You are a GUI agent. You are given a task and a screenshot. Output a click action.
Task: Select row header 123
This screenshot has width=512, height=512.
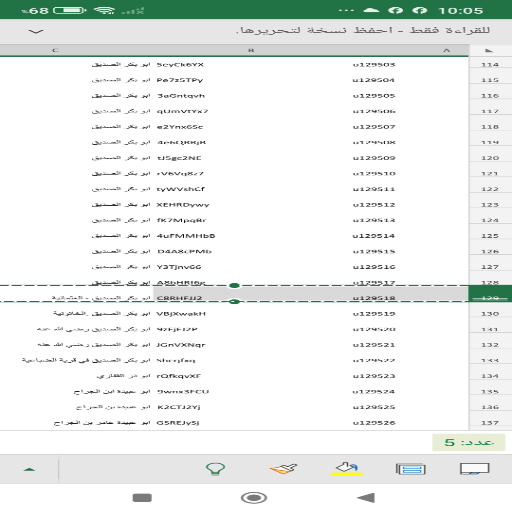point(490,205)
